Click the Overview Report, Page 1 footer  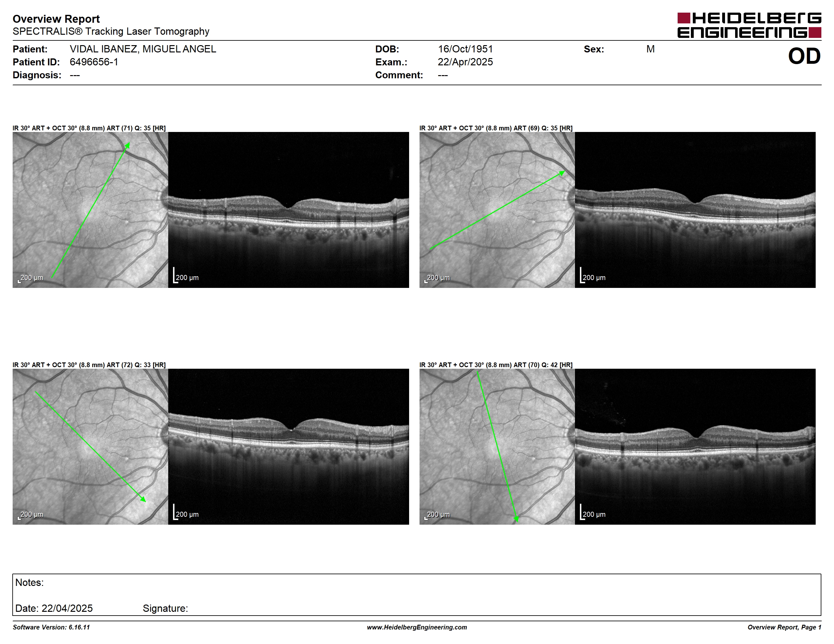[784, 627]
